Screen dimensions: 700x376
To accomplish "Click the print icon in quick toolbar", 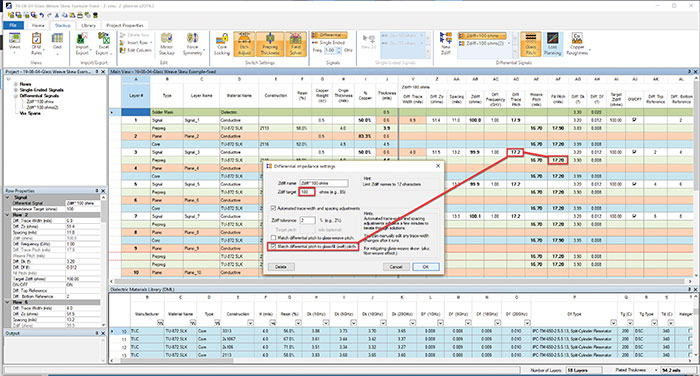I will 80,15.
